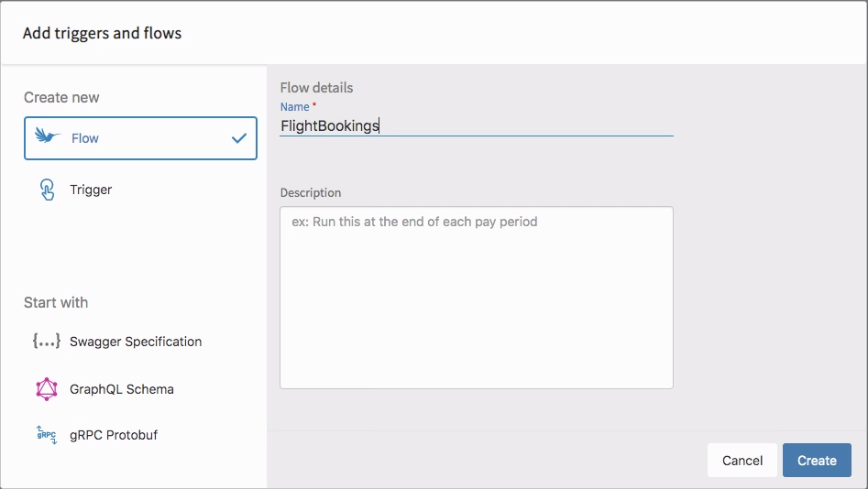Click the Flow details heading
The width and height of the screenshot is (868, 489).
(x=316, y=87)
